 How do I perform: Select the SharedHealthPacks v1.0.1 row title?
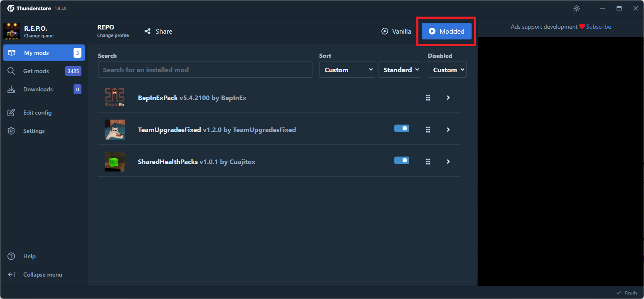pyautogui.click(x=197, y=162)
